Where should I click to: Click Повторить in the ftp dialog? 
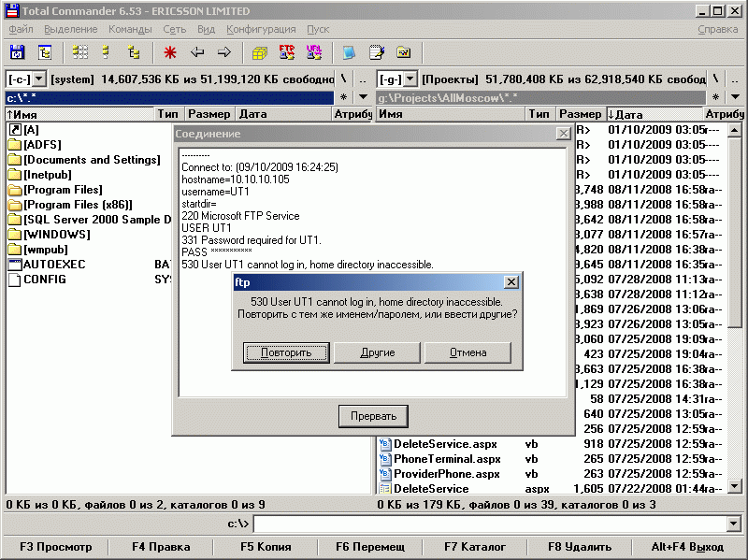click(286, 353)
